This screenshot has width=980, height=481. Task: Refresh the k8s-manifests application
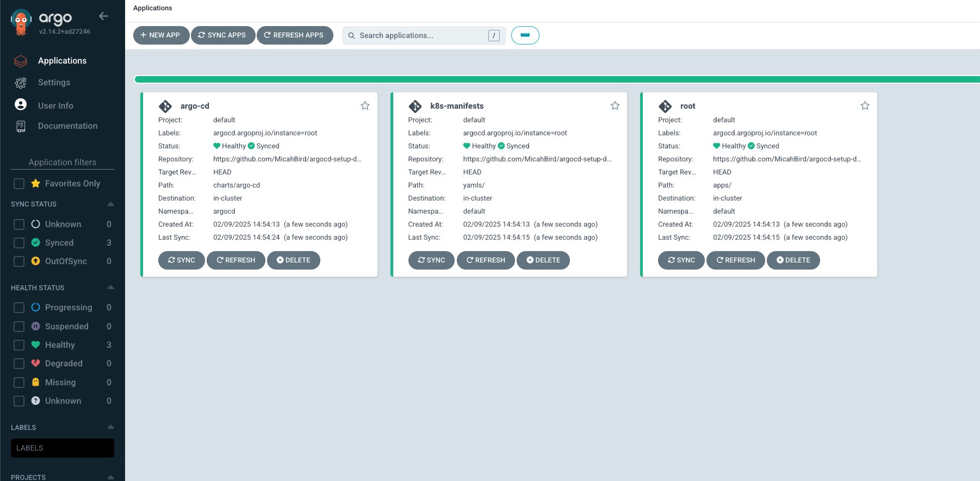pos(486,260)
